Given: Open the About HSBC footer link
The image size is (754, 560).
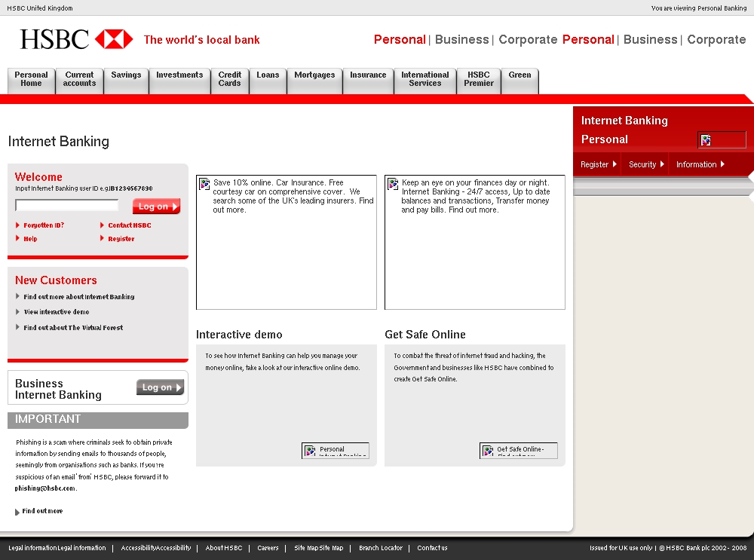Looking at the screenshot, I should 224,547.
